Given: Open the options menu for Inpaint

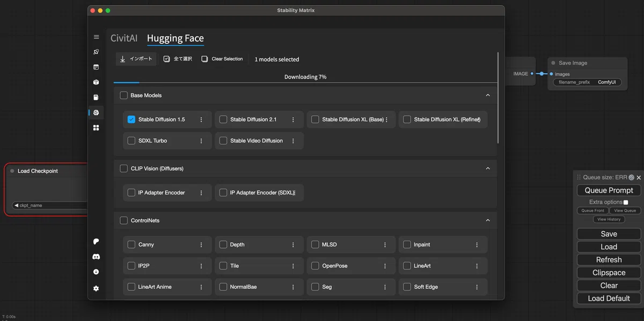Looking at the screenshot, I should tap(477, 245).
